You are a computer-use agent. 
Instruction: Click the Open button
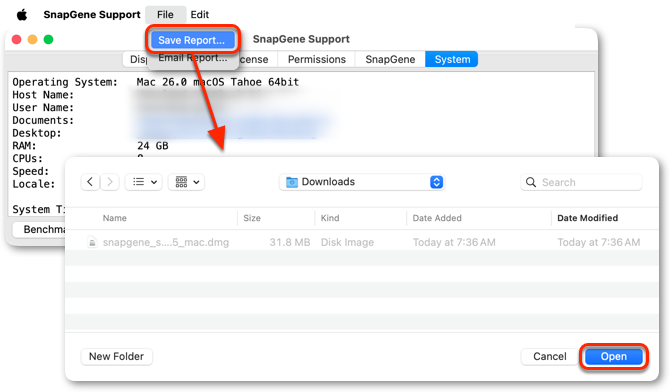tap(614, 357)
